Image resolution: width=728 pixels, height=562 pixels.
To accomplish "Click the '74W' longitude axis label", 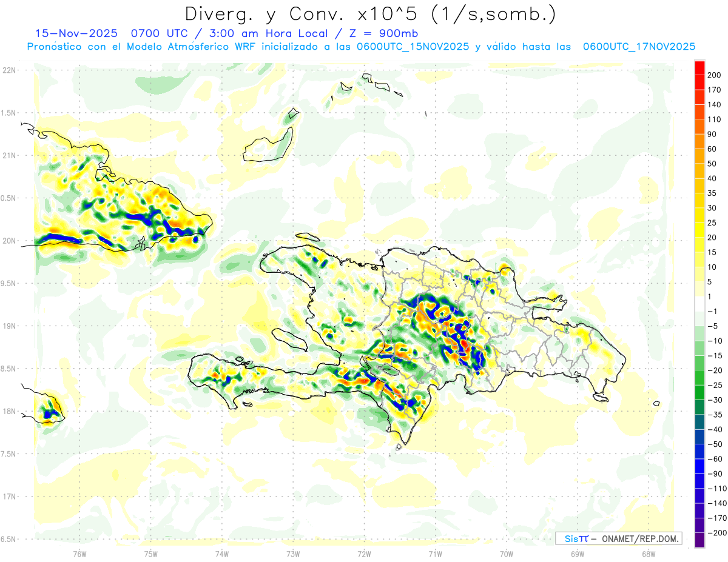I will click(x=221, y=554).
